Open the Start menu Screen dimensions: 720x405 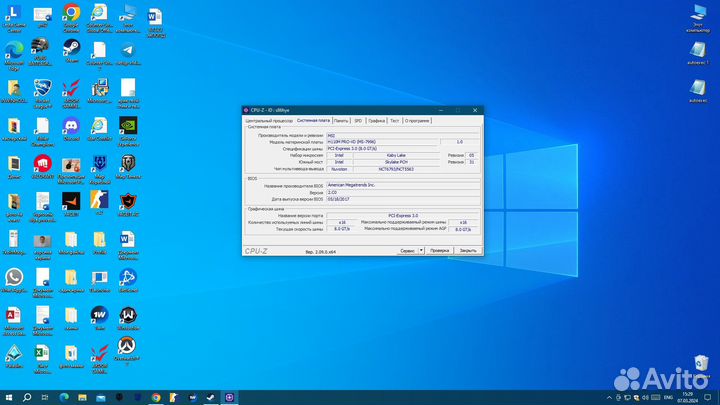coord(9,397)
